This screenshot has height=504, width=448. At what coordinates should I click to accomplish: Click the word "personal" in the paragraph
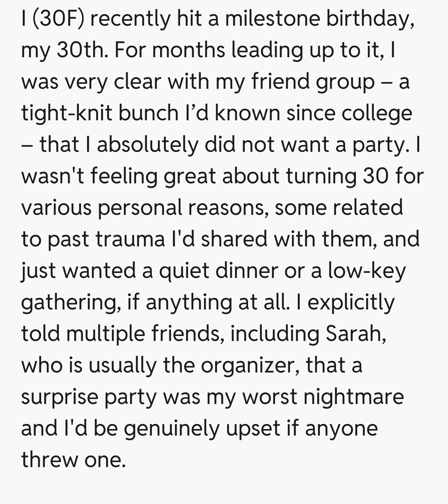point(139,207)
